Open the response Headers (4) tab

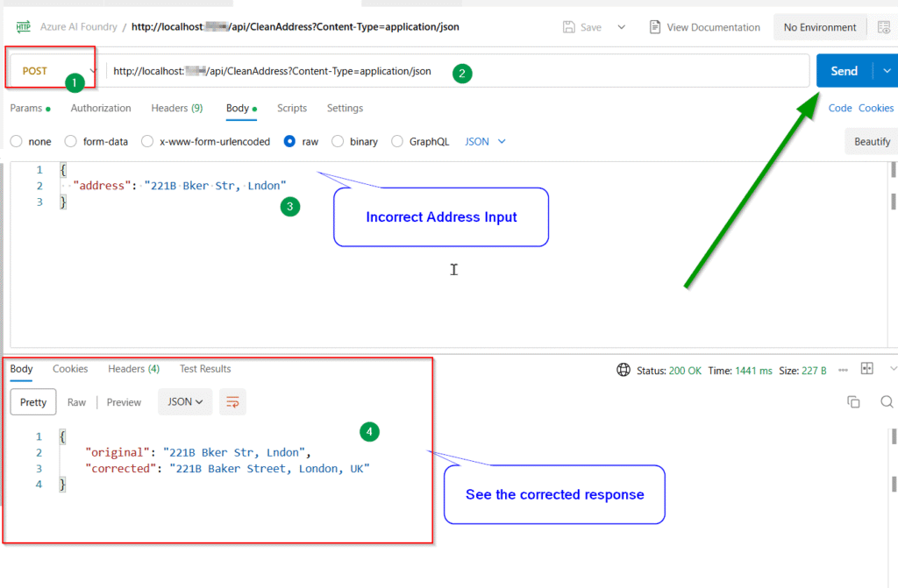pos(134,369)
